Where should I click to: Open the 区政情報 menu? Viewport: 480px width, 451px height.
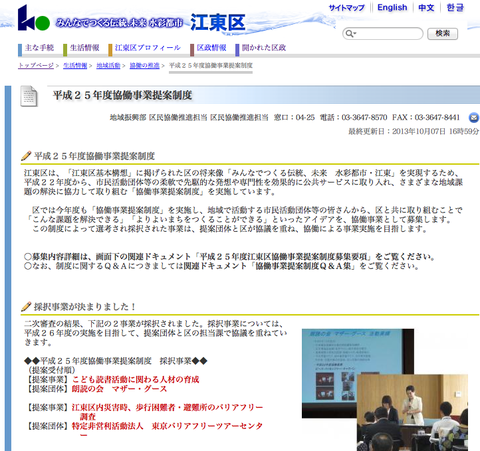coord(211,48)
